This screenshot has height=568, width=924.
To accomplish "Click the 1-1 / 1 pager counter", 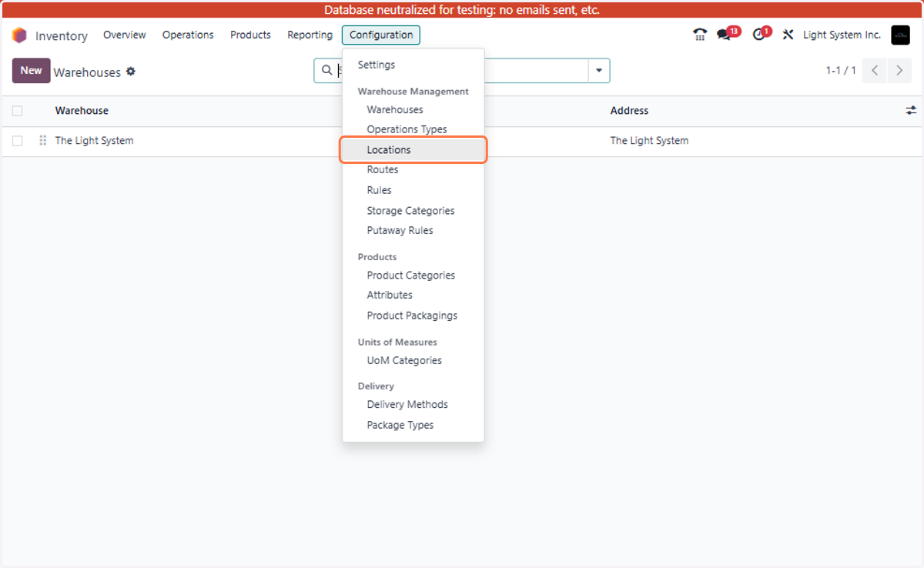I will point(841,70).
